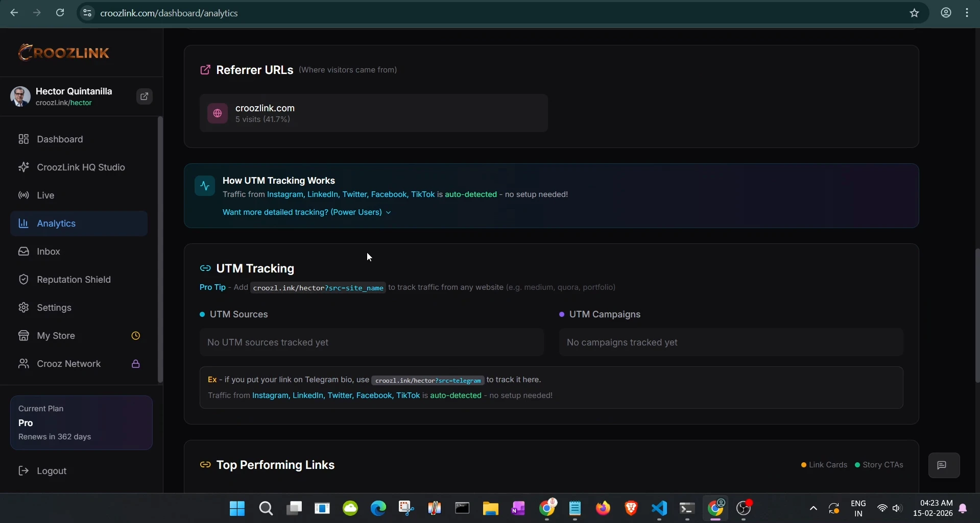Click the lock icon beside Crooz Network

(x=135, y=363)
